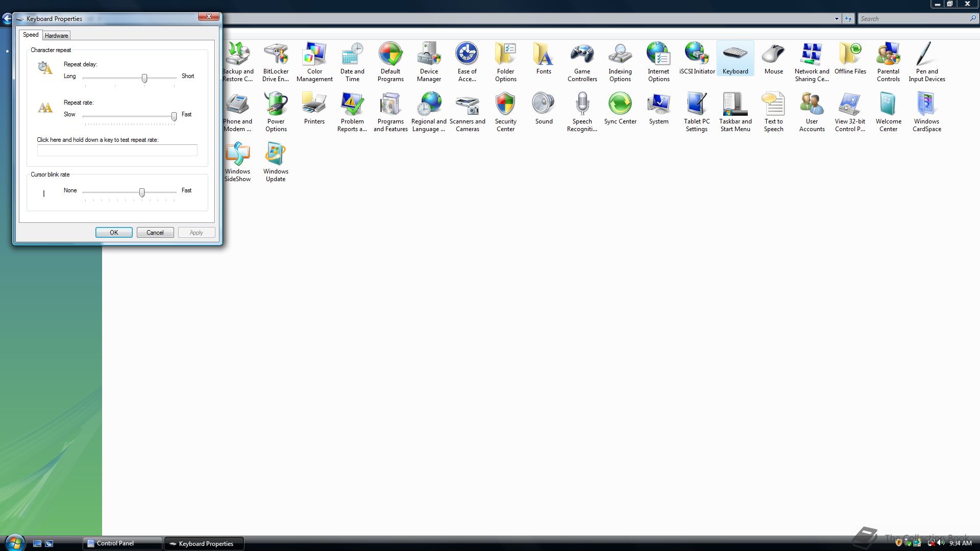Click the Cursor blink rate slider thumb
The width and height of the screenshot is (980, 551).
point(142,192)
